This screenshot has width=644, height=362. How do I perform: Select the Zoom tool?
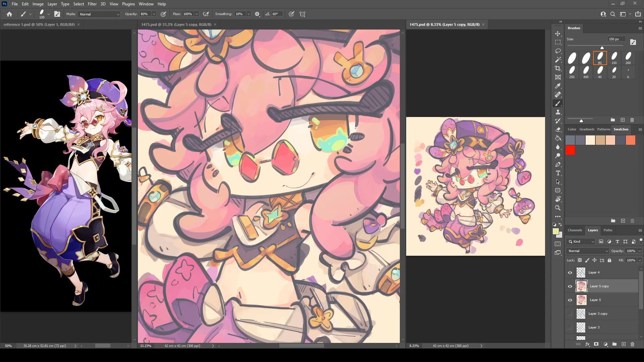pos(558,208)
